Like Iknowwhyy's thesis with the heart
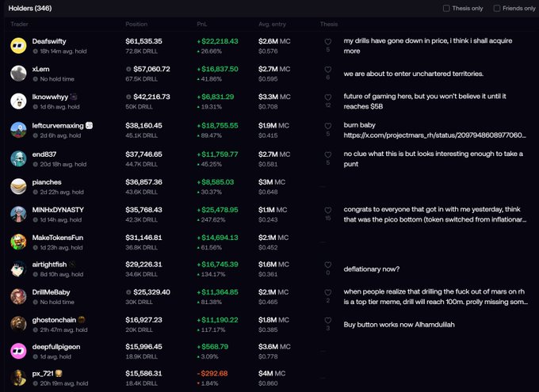 328,97
